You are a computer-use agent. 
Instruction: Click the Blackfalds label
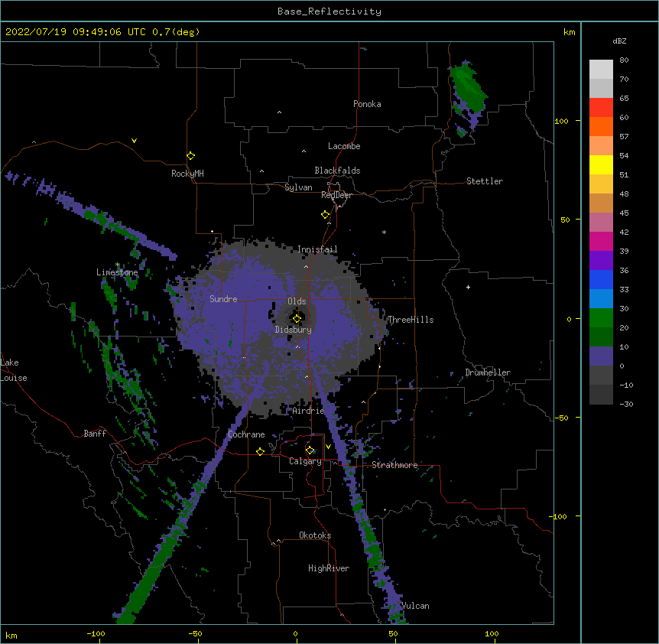point(337,171)
